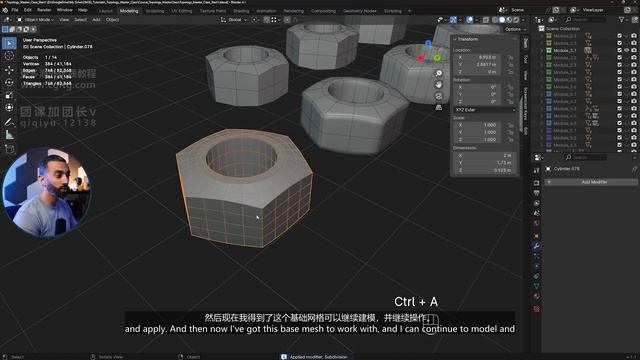Select the Scale tool
The image size is (640, 360).
(9, 96)
